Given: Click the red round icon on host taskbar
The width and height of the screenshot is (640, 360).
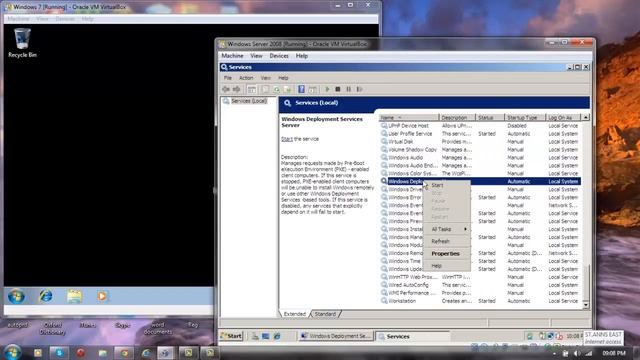Looking at the screenshot, I should [80, 353].
